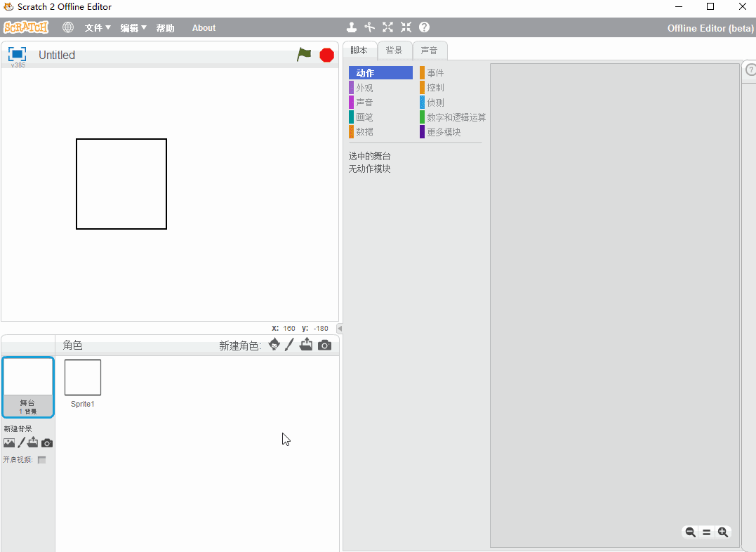This screenshot has height=552, width=756.
Task: Open the 文件 dropdown menu
Action: pos(98,28)
